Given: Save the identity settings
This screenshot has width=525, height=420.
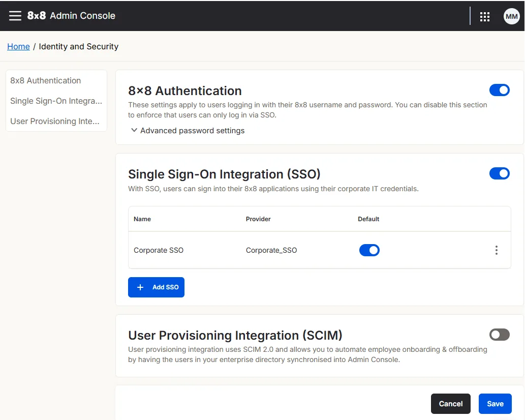Looking at the screenshot, I should (495, 404).
